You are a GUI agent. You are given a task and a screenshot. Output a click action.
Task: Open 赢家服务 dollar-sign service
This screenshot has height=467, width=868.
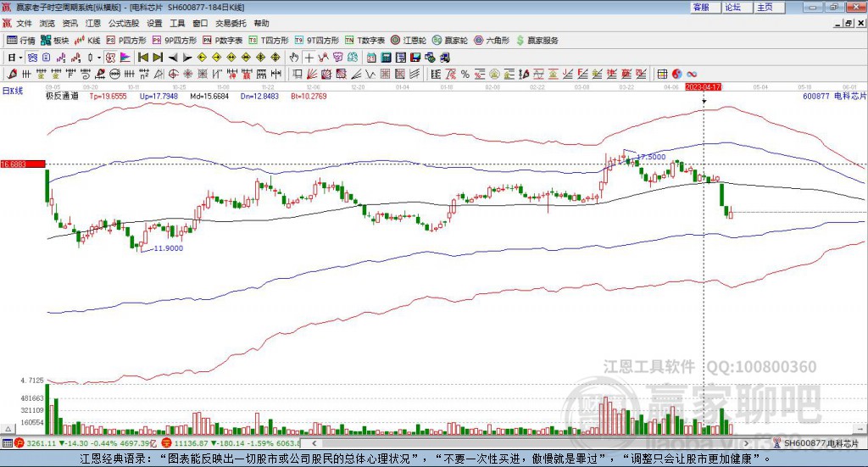pyautogui.click(x=537, y=41)
